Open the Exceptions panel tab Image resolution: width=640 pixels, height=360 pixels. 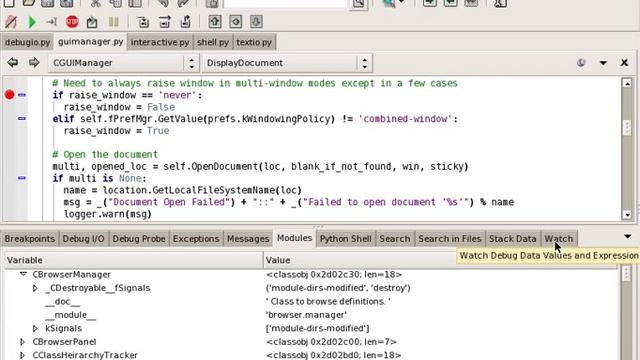tap(196, 239)
